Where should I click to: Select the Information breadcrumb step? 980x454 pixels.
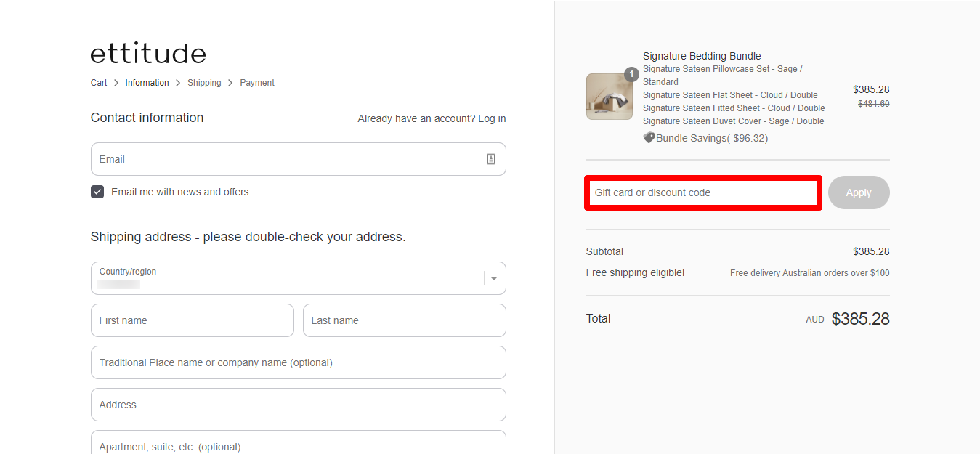point(147,83)
